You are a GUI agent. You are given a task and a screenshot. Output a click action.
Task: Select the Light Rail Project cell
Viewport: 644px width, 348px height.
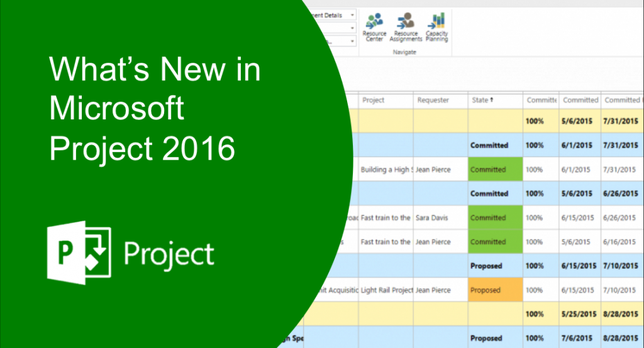[x=387, y=290]
